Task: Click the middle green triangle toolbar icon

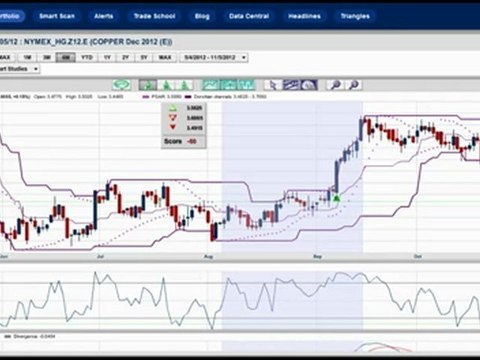Action: click(166, 85)
